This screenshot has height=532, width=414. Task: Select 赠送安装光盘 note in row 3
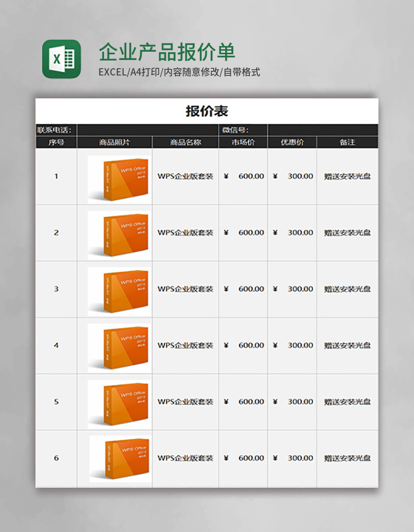pos(348,288)
